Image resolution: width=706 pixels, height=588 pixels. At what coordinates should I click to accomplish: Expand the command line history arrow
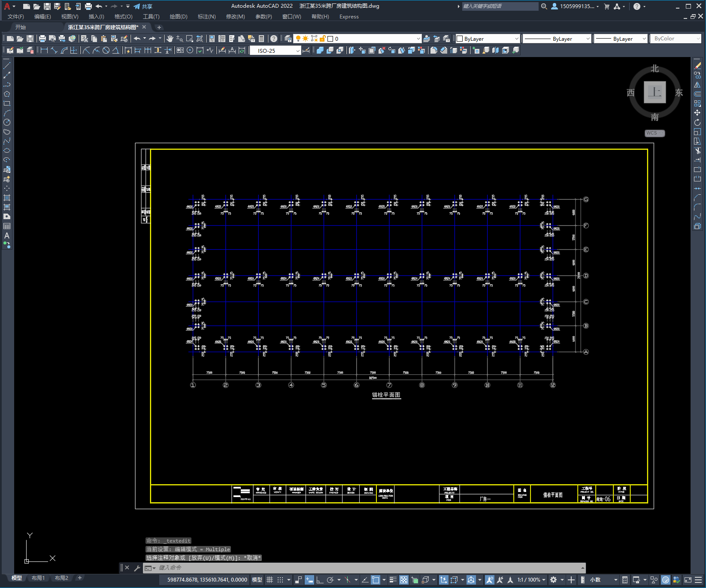pos(582,568)
